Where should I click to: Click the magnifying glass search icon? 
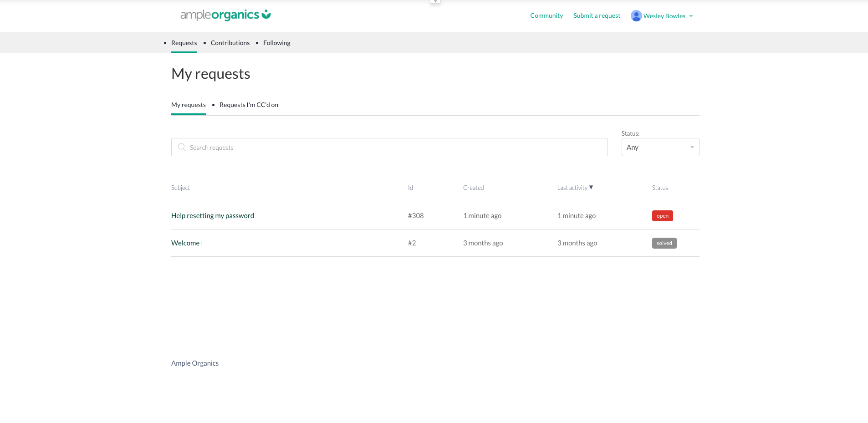[182, 147]
